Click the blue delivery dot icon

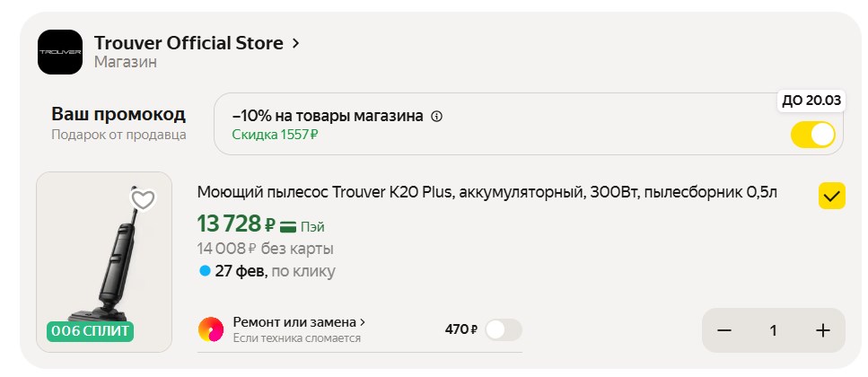coord(205,270)
